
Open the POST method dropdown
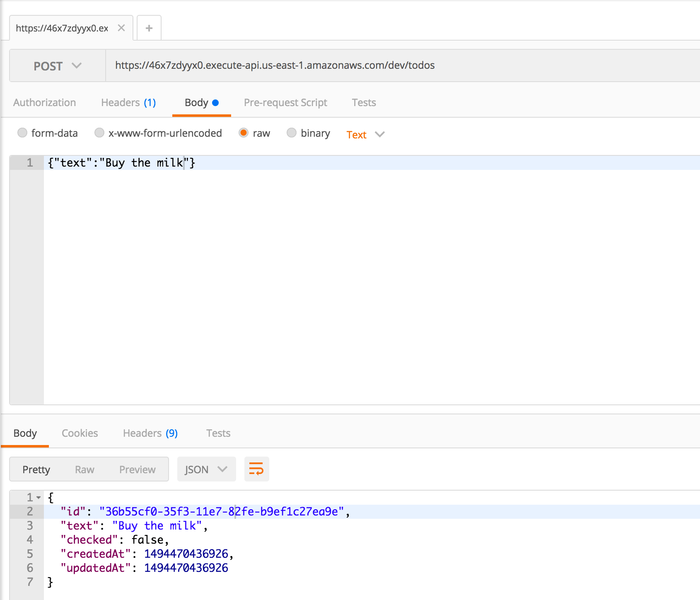[x=58, y=65]
